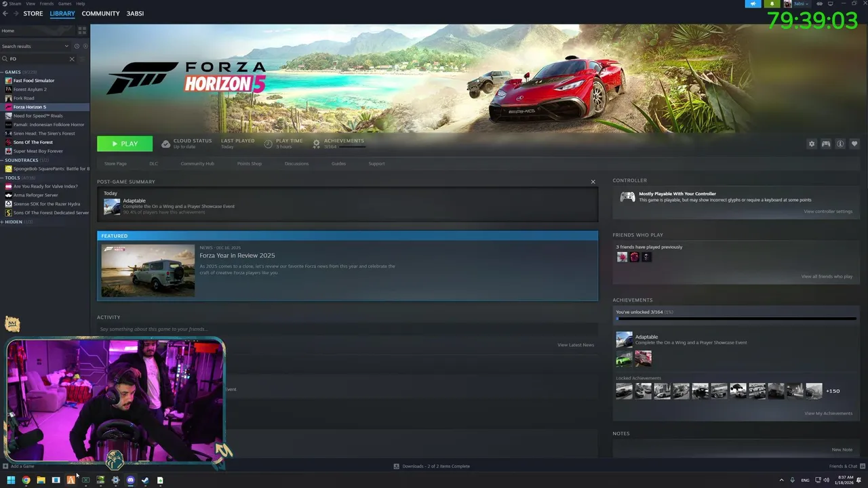Open the DLC link

click(x=153, y=163)
